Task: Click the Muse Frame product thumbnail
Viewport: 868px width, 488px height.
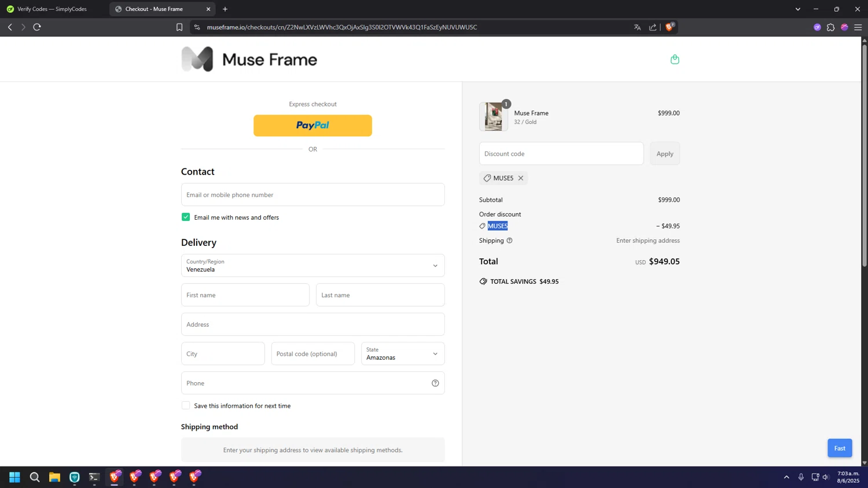Action: coord(494,116)
